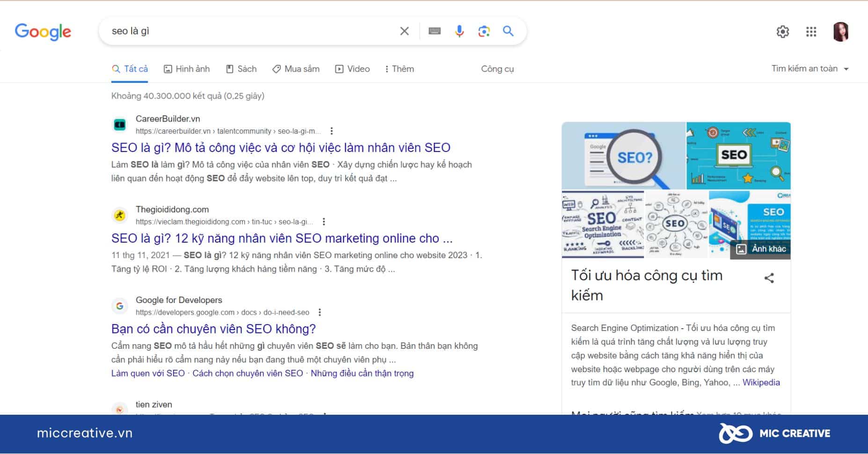Switch to Video tab
Screen dimensions: 868x454
352,69
